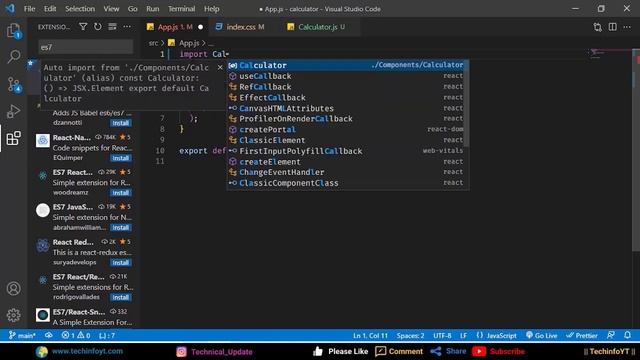Open extensions panel more actions menu
640x360 pixels.
(127, 27)
